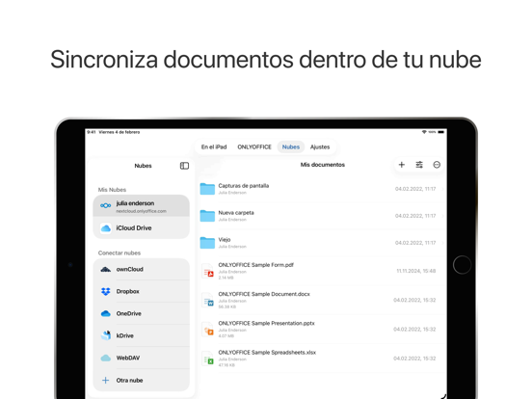Click the status bar date Viernes 4 de febrero

tap(120, 132)
